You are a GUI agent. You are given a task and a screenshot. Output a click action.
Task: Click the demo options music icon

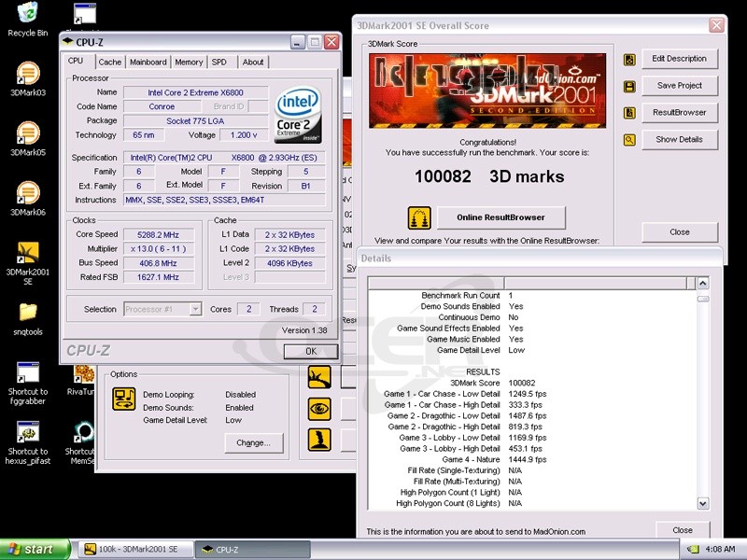click(124, 399)
